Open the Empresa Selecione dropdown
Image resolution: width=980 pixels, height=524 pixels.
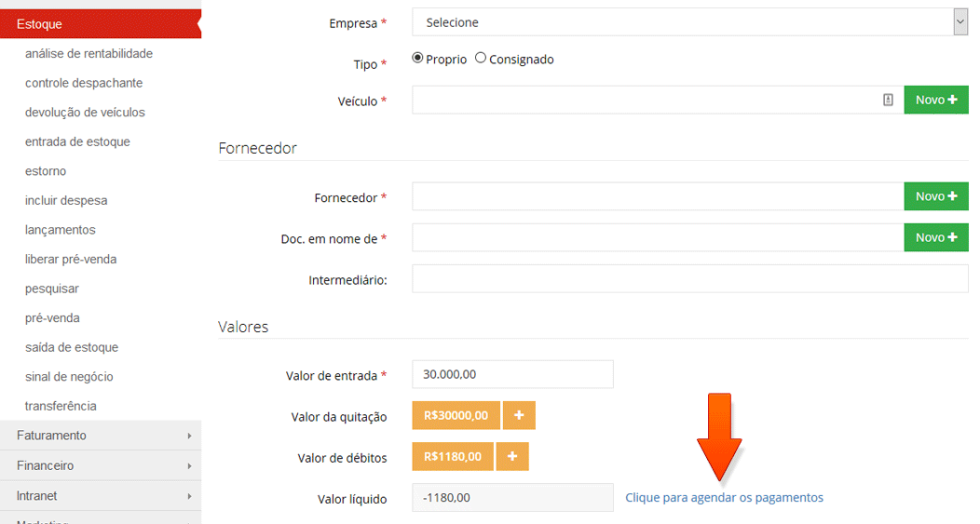690,22
